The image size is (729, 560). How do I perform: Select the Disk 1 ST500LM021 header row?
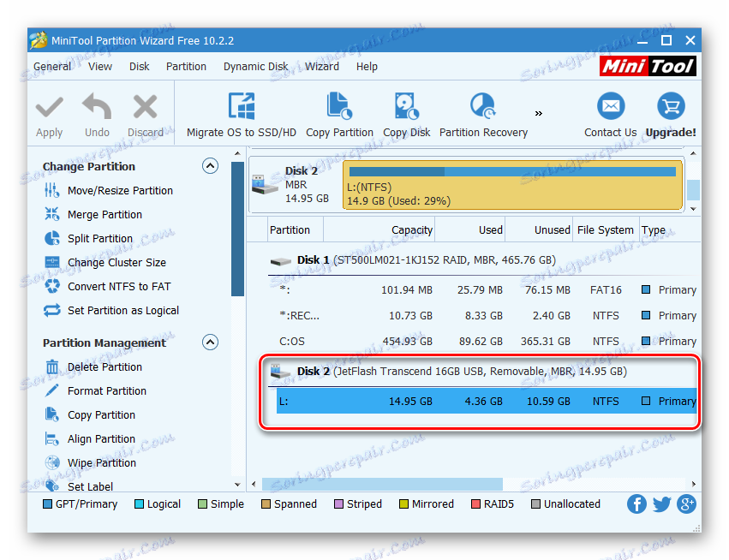pyautogui.click(x=483, y=260)
